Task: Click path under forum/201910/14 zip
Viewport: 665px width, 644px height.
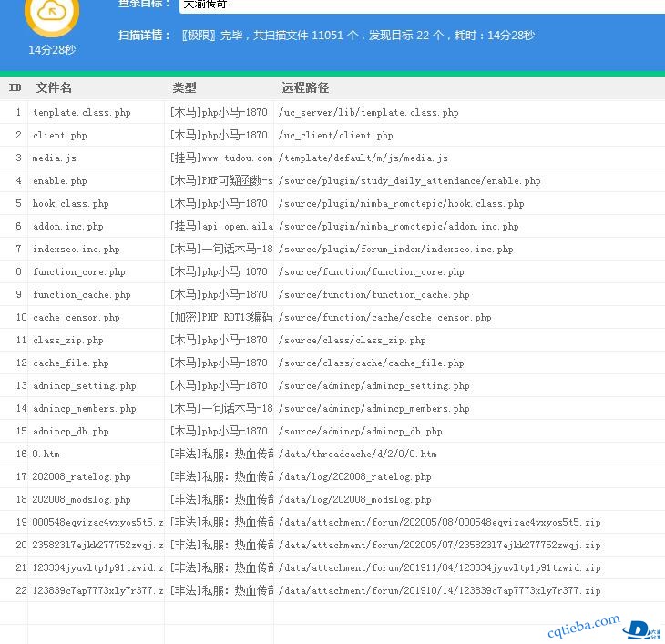Action: pos(440,590)
